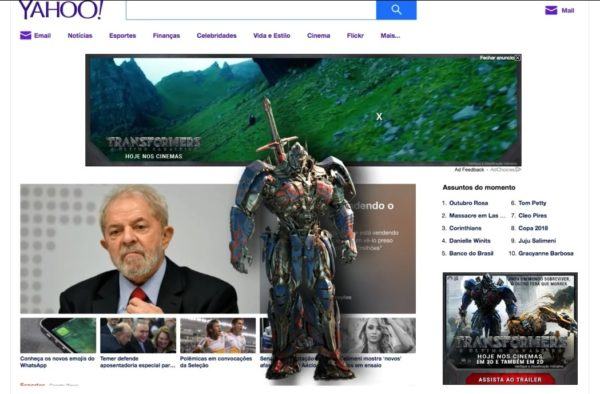Select Finanças in the navigation bar

click(x=166, y=36)
